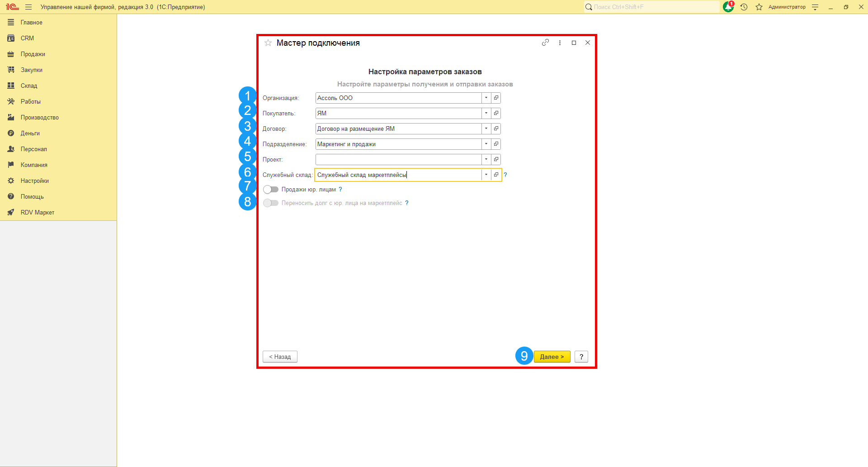Show help for Служебный склад field
868x467 pixels.
click(505, 175)
